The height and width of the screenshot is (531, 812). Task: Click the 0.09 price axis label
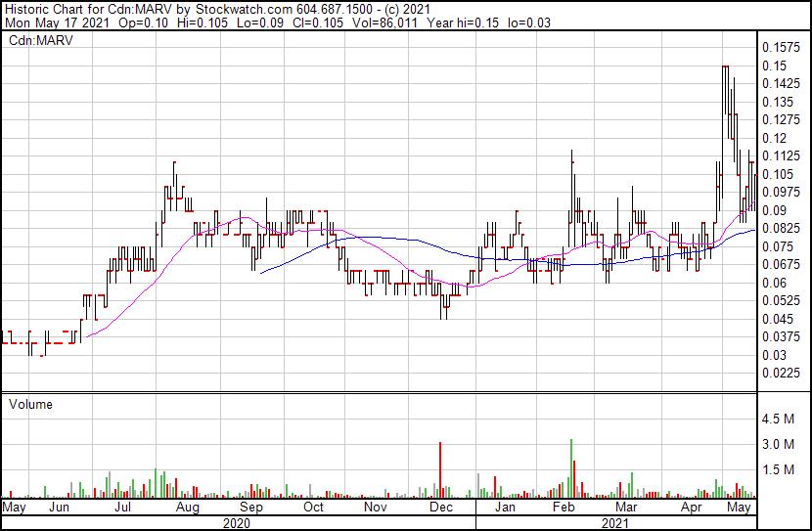(776, 210)
